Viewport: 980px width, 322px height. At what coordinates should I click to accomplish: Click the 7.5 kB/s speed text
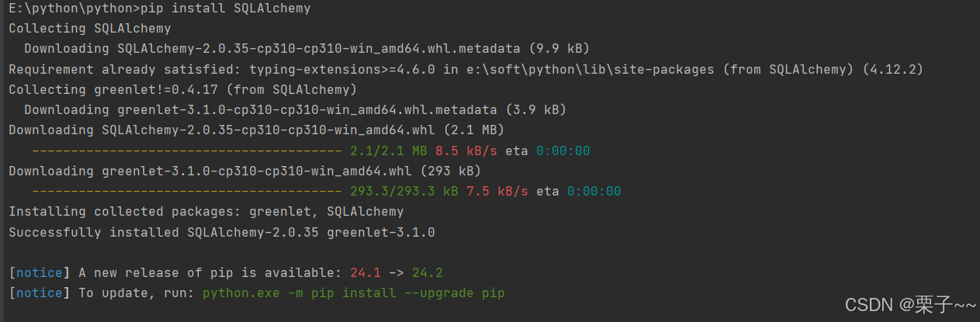tap(497, 190)
